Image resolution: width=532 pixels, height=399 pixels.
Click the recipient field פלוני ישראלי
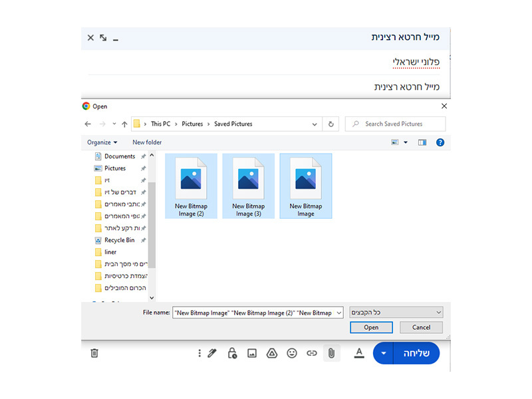[x=416, y=62]
